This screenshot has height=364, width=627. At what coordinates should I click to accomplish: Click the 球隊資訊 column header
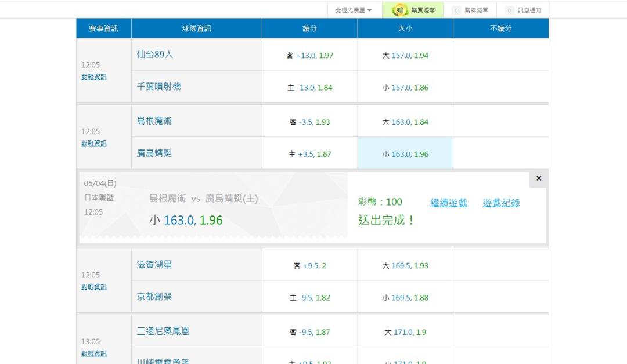click(197, 28)
